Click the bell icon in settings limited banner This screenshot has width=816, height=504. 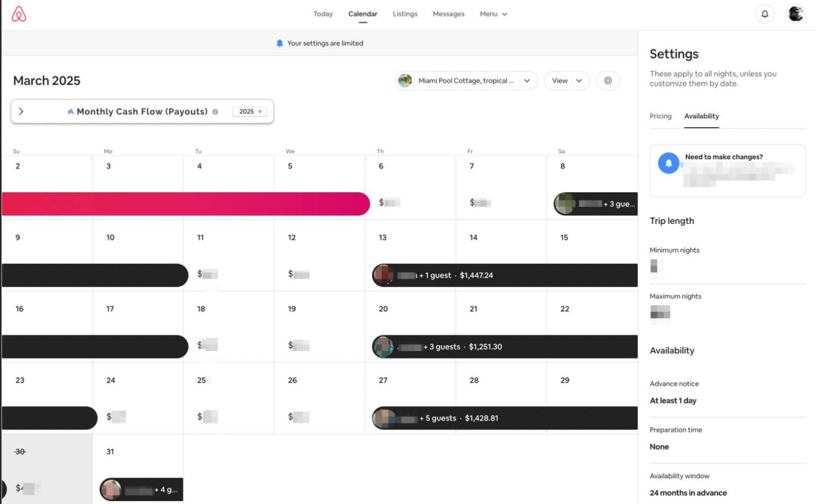pyautogui.click(x=280, y=44)
